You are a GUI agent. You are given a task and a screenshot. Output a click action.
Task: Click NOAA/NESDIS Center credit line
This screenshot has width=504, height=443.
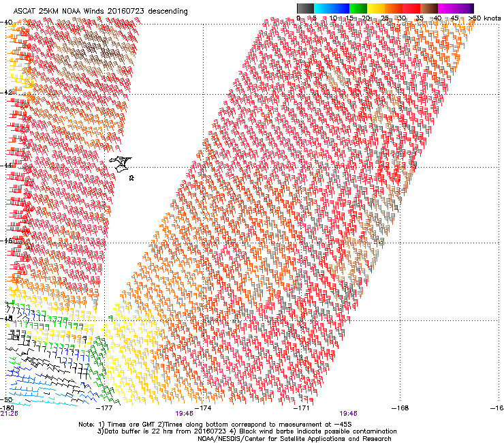294,439
